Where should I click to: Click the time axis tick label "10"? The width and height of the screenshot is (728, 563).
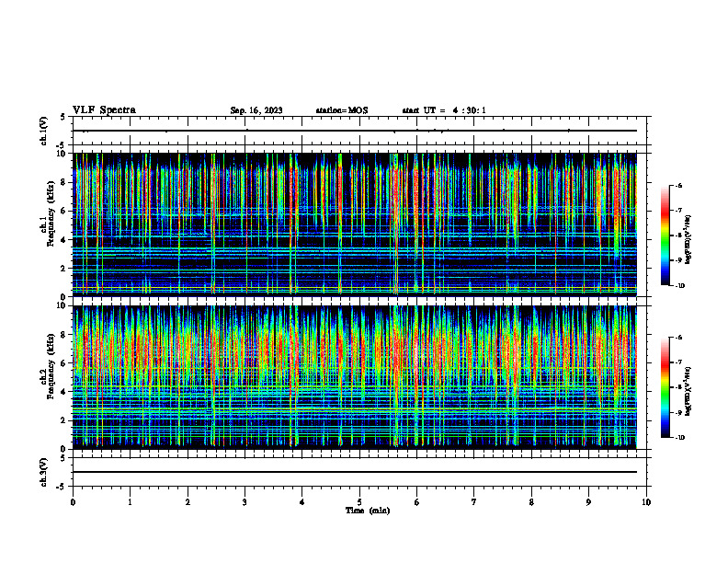pyautogui.click(x=646, y=502)
